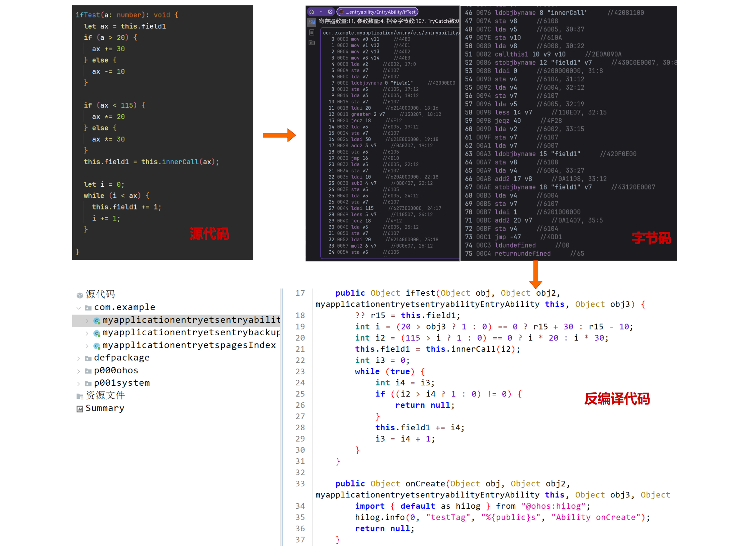Click the home icon in bytecode viewer
The image size is (756, 551).
pos(312,12)
